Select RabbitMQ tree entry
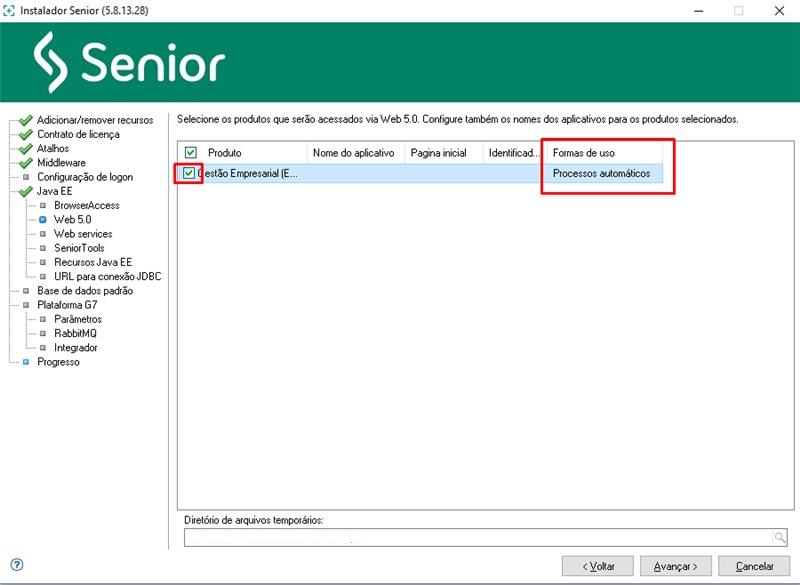The width and height of the screenshot is (800, 585). (x=75, y=334)
